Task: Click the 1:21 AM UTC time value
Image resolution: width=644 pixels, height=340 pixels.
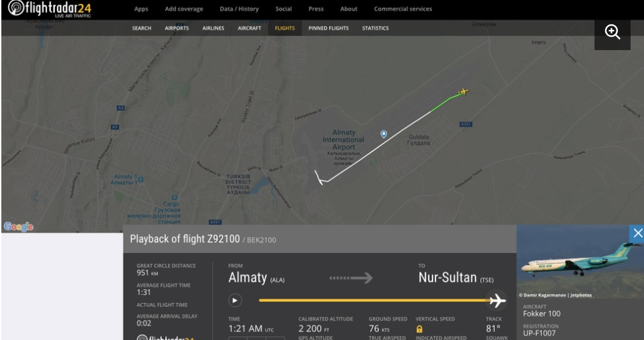Action: pos(251,329)
